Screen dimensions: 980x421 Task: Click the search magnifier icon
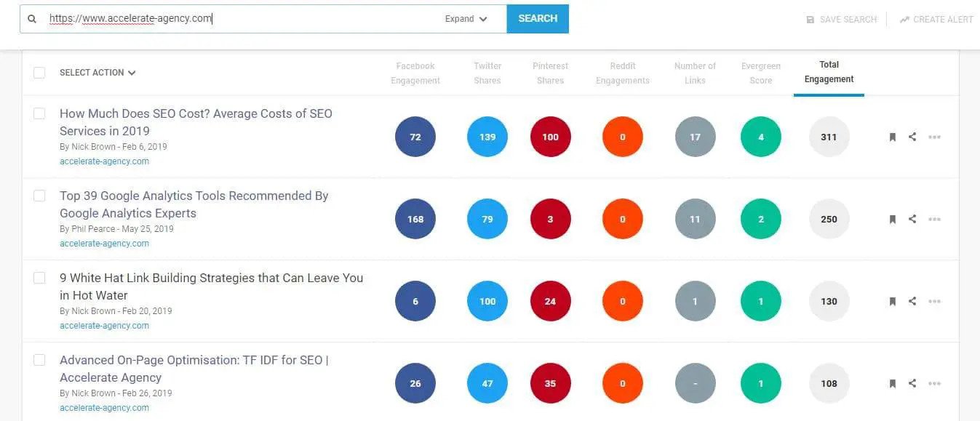(x=32, y=19)
